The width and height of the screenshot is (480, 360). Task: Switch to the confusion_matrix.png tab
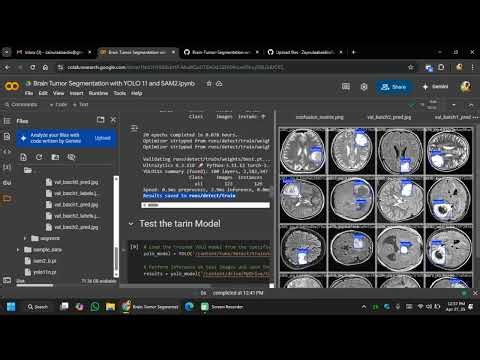(319, 117)
